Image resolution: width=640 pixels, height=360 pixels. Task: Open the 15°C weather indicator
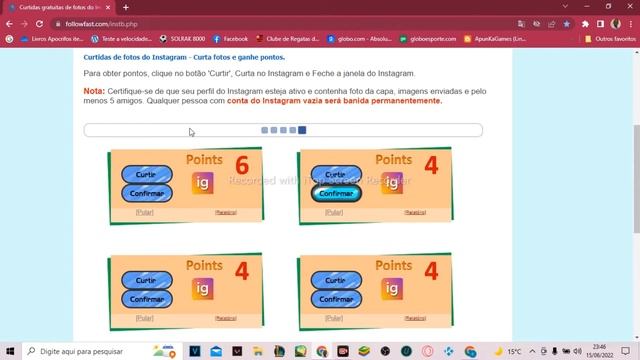pyautogui.click(x=508, y=351)
